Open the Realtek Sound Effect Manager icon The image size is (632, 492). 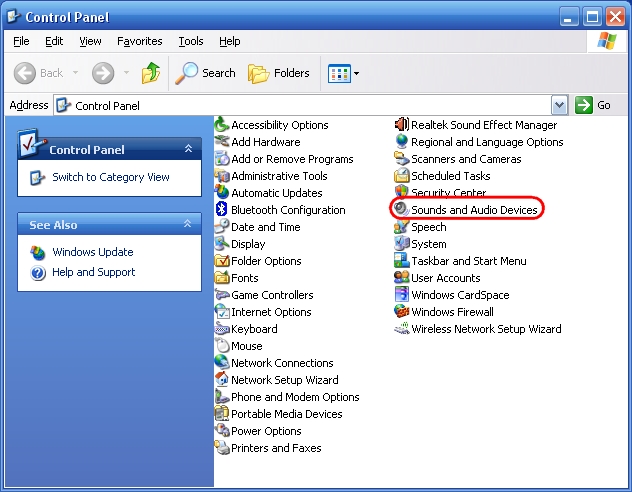(x=401, y=125)
